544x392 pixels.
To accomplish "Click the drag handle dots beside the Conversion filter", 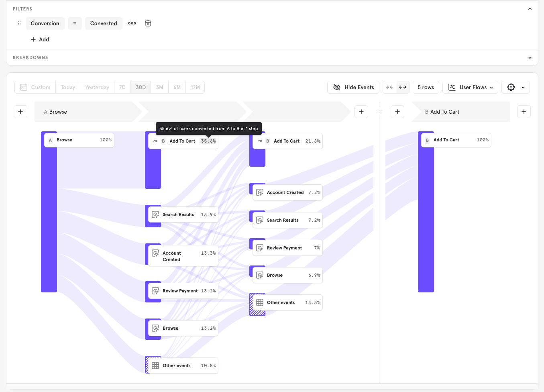I will pyautogui.click(x=19, y=23).
